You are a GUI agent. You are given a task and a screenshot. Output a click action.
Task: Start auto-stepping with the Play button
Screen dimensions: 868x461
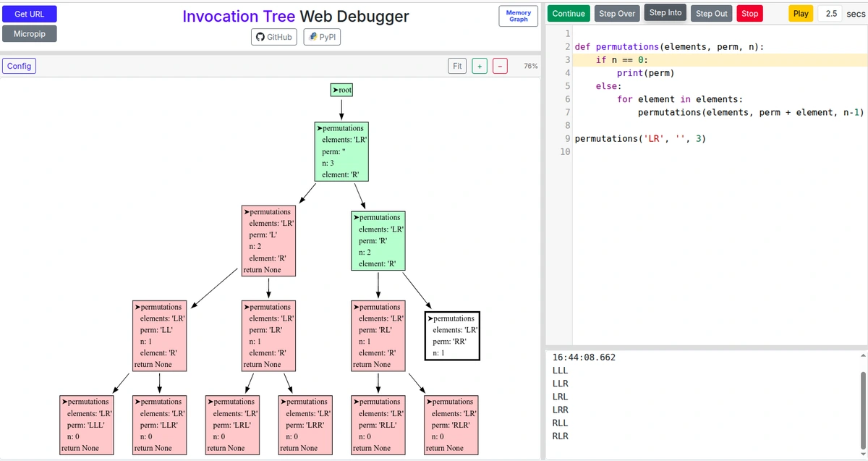[801, 14]
